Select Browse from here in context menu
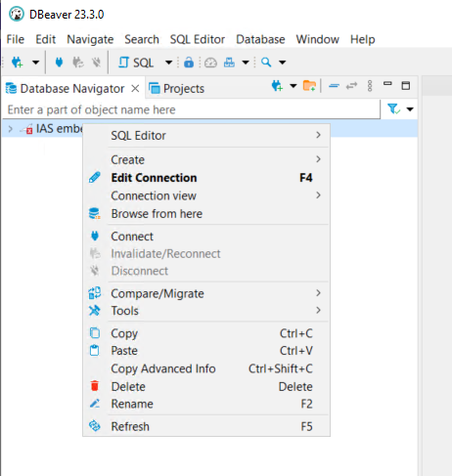This screenshot has height=476, width=452. pyautogui.click(x=206, y=214)
